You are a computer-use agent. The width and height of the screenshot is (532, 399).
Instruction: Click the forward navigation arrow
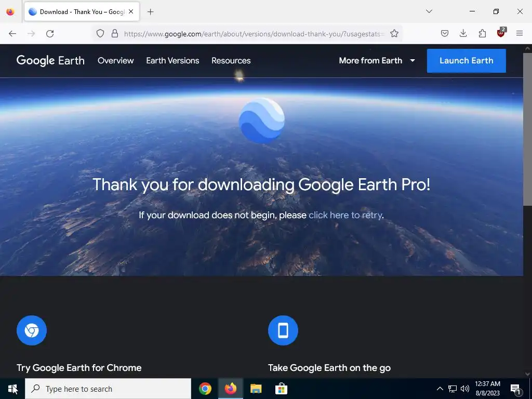pyautogui.click(x=31, y=34)
